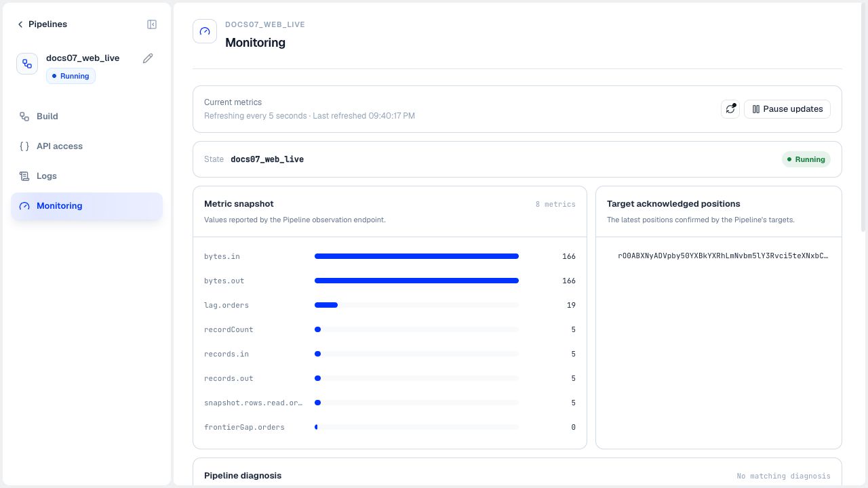This screenshot has height=488, width=868.
Task: Click 'No matching diagnosis' text
Action: 783,476
